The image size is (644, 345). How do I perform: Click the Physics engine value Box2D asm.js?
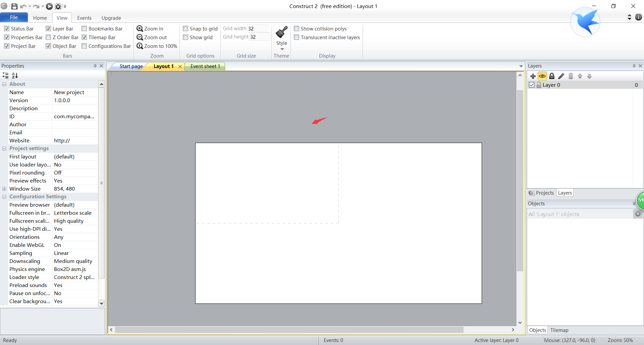70,269
